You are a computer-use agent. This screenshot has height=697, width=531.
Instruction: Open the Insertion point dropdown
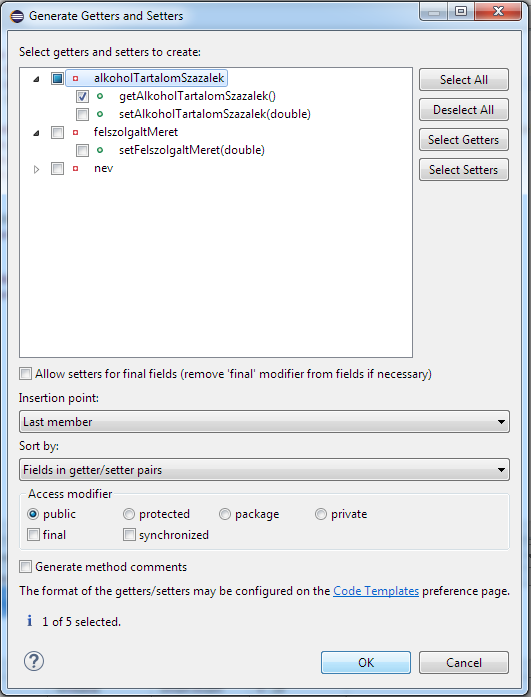point(264,421)
